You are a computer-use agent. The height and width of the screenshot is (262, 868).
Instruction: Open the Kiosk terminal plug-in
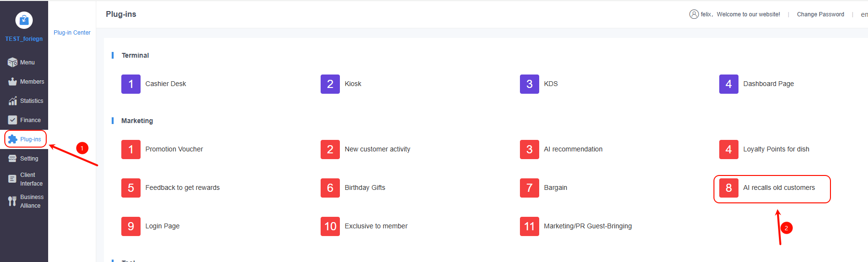coord(352,84)
